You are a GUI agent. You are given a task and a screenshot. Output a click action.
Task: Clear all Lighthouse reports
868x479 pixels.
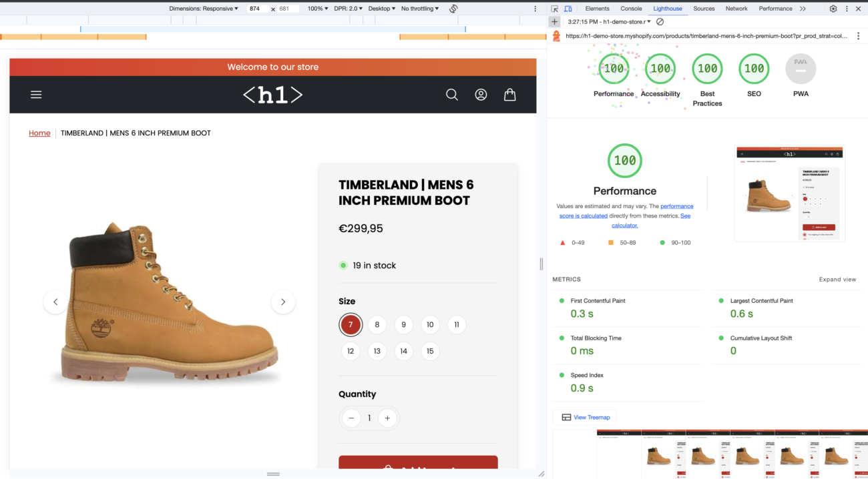(660, 22)
